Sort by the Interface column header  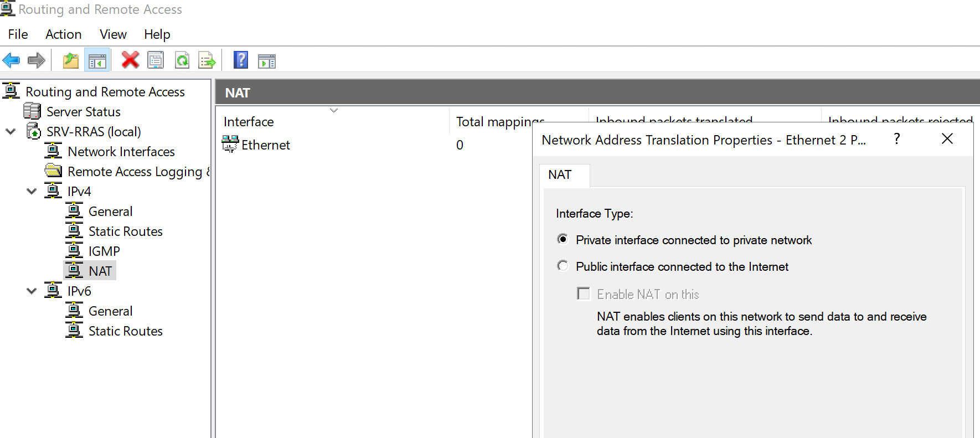point(249,122)
